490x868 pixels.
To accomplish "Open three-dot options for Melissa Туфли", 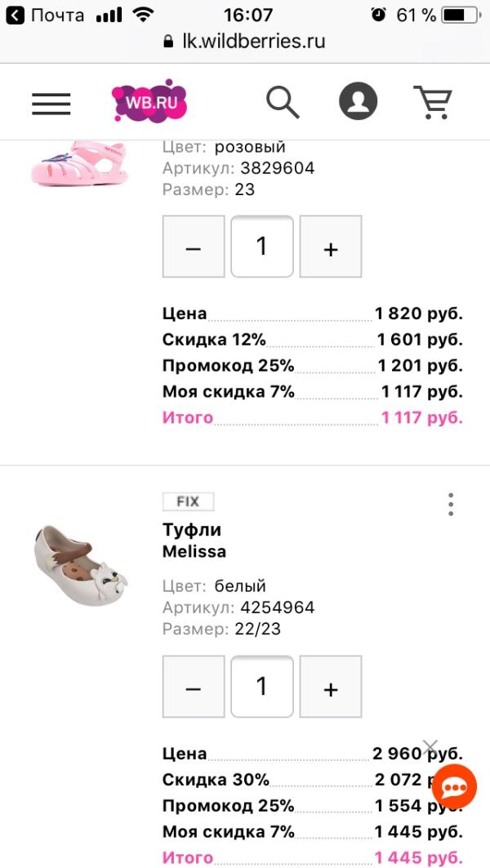I will [451, 505].
